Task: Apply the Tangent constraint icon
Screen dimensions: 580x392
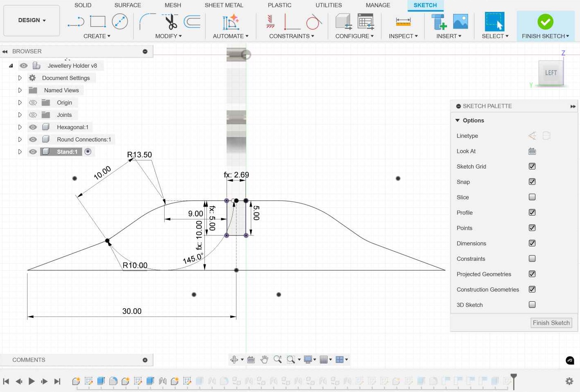Action: (x=314, y=22)
